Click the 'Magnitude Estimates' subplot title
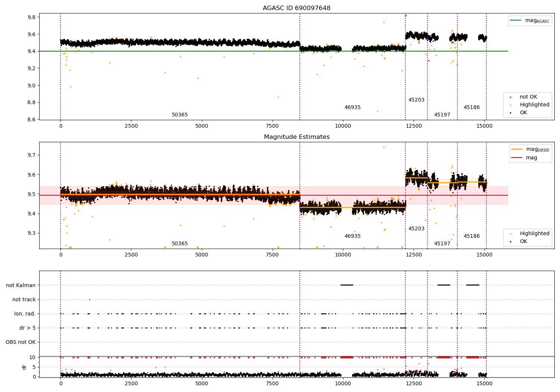 point(296,137)
